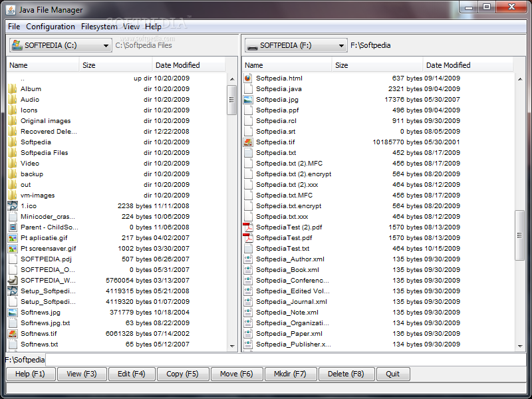The image size is (532, 399).
Task: Click the Mkdir (F7) button
Action: click(x=290, y=374)
